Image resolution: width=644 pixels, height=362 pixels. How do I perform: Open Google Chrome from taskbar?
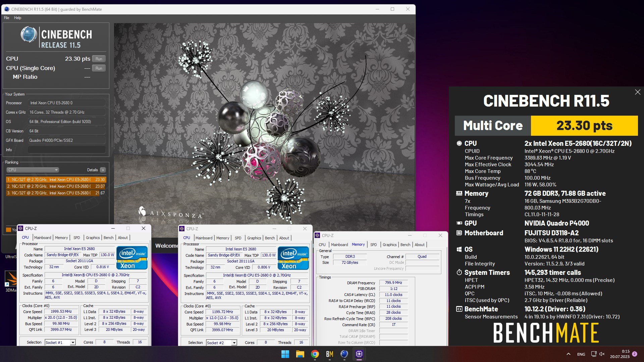315,354
